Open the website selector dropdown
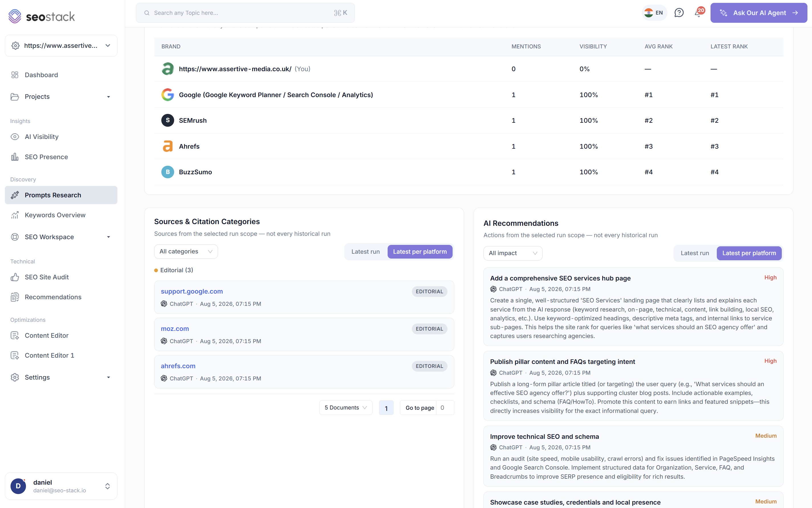The height and width of the screenshot is (508, 812). [61, 46]
